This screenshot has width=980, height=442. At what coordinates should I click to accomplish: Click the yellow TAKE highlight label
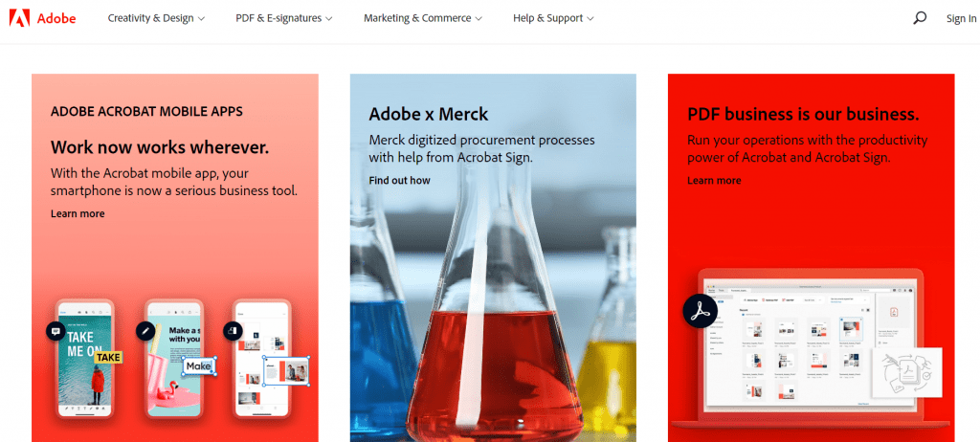[x=108, y=357]
